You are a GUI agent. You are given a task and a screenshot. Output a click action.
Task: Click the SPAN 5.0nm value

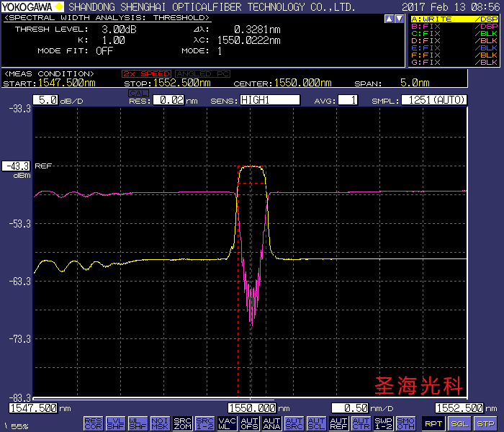415,83
